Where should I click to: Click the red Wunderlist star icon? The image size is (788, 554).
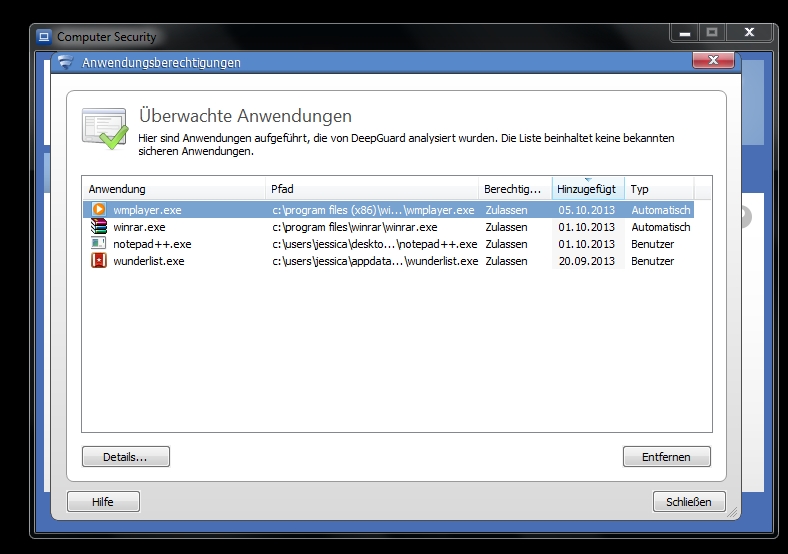(x=99, y=260)
